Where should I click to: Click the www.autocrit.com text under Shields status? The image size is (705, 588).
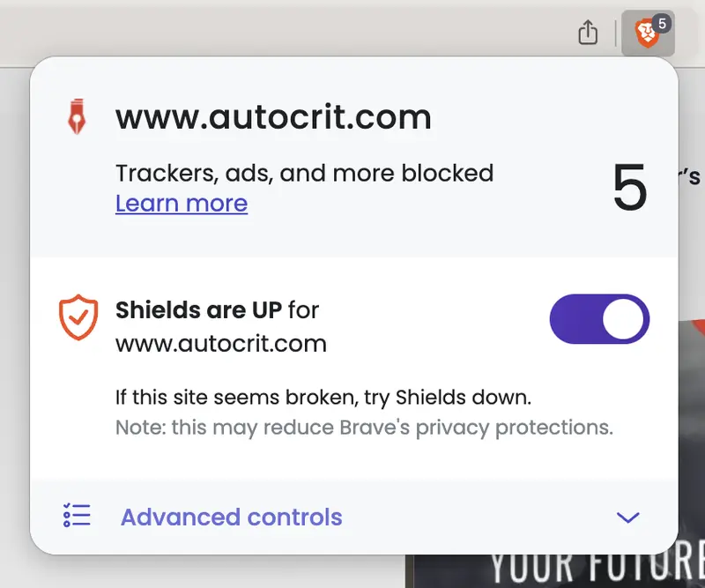pos(221,343)
